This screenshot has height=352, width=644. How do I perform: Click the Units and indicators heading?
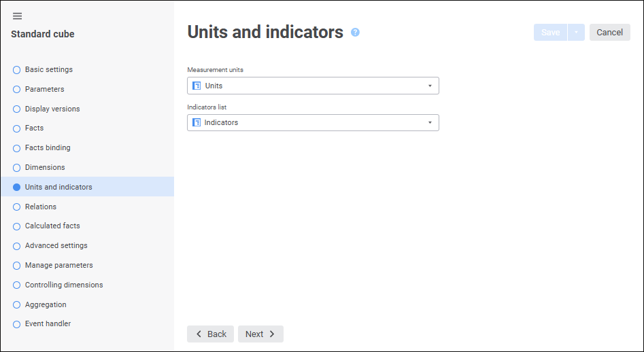pos(265,32)
